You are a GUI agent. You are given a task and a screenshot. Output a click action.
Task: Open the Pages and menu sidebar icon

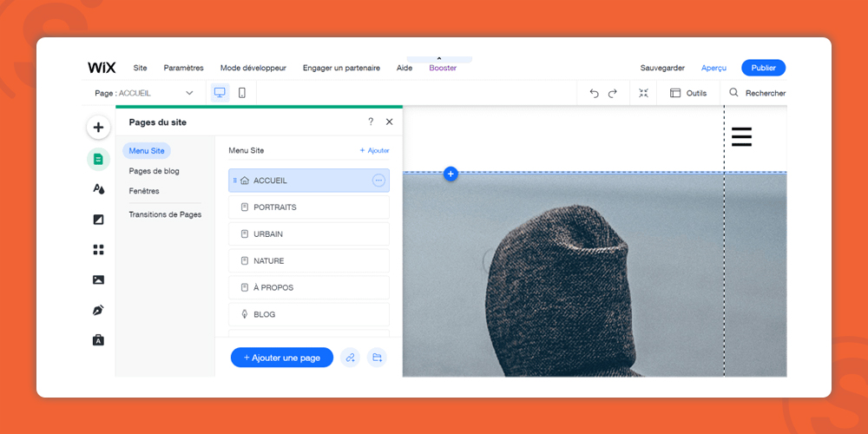(x=99, y=160)
